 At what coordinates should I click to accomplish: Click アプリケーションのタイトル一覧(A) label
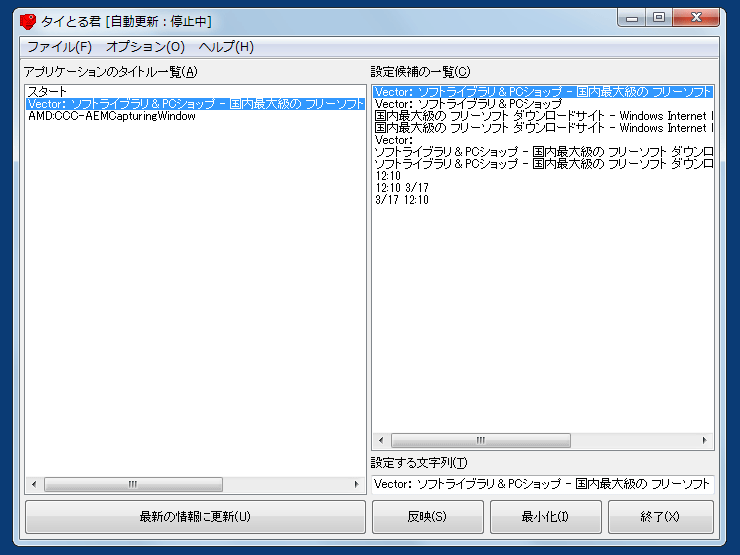point(110,72)
